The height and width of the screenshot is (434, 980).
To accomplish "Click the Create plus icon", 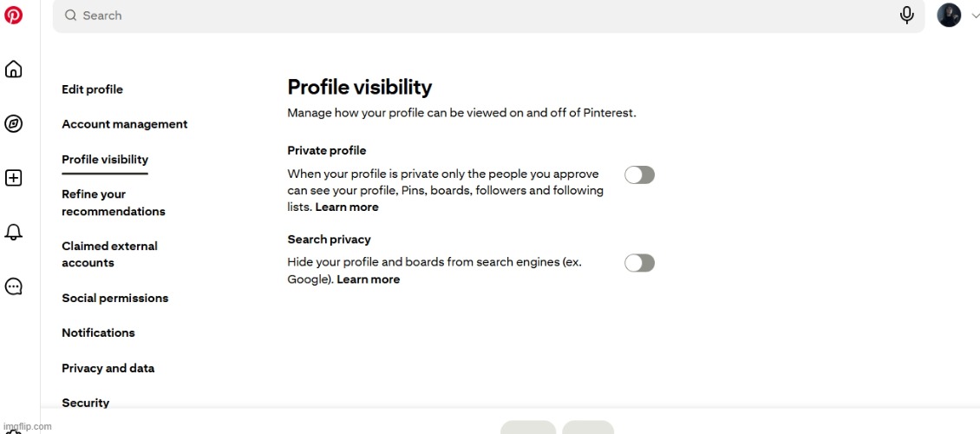I will [x=14, y=178].
